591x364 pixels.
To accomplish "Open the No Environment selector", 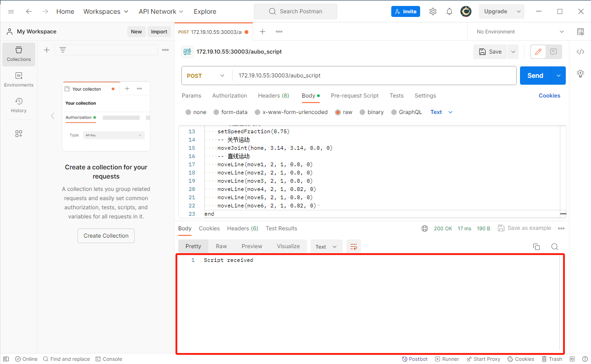I will click(520, 32).
